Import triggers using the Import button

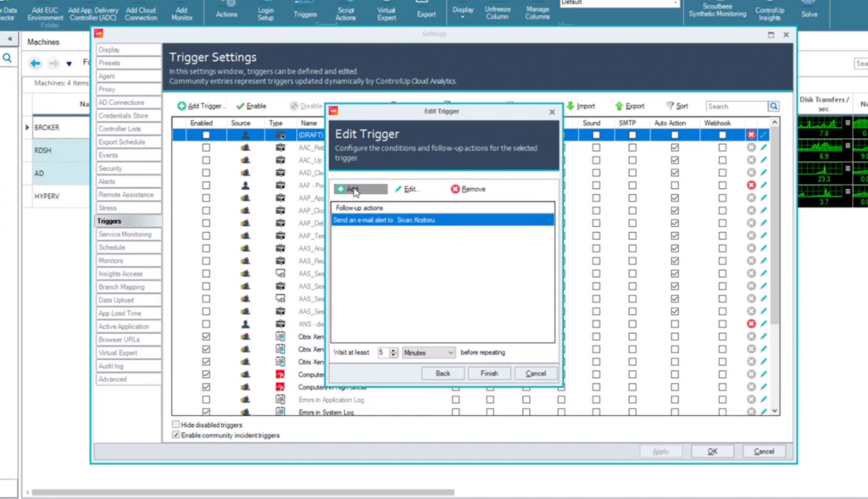(x=581, y=106)
